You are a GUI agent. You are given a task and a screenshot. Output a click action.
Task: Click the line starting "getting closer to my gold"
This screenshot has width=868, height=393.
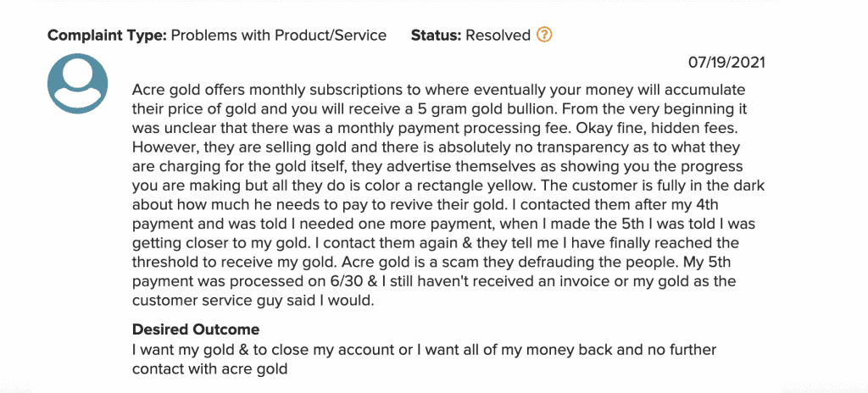click(435, 243)
